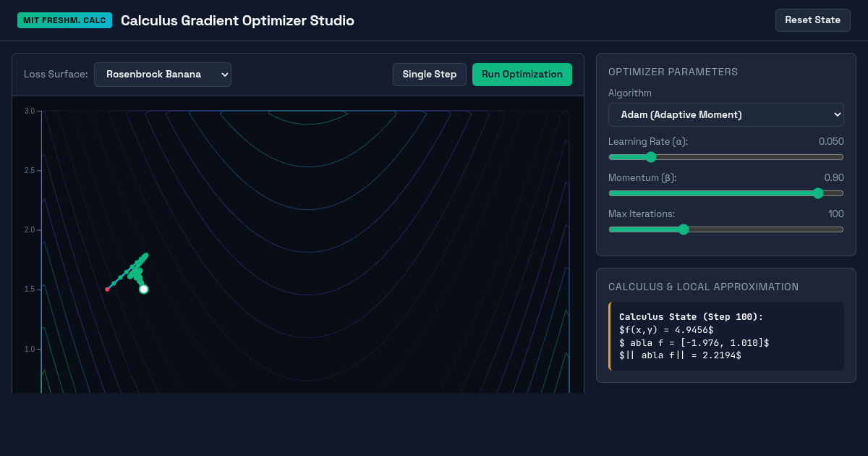Click the Reset State button
Image resolution: width=868 pixels, height=456 pixels.
pyautogui.click(x=813, y=20)
